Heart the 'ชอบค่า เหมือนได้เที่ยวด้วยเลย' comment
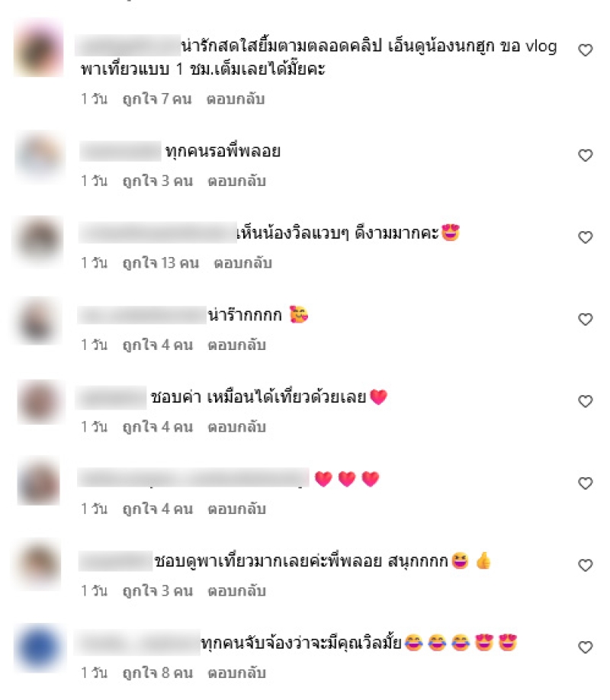The width and height of the screenshot is (610, 700). pyautogui.click(x=585, y=401)
